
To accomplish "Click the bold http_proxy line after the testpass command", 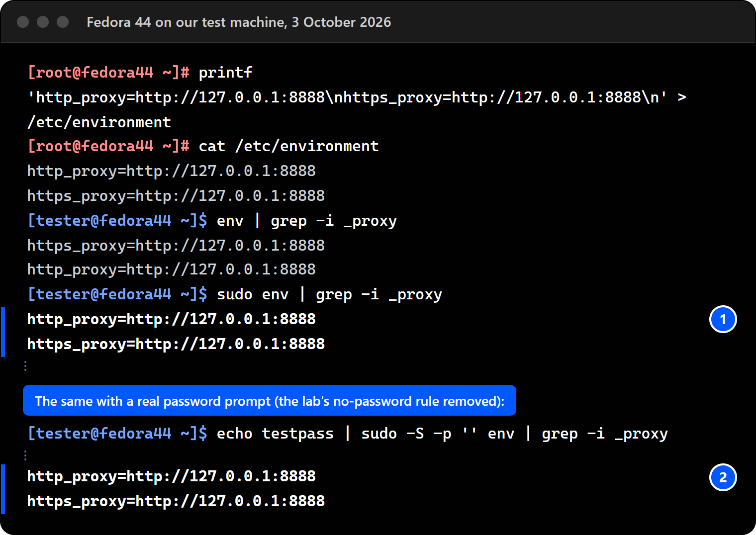I will [x=171, y=476].
